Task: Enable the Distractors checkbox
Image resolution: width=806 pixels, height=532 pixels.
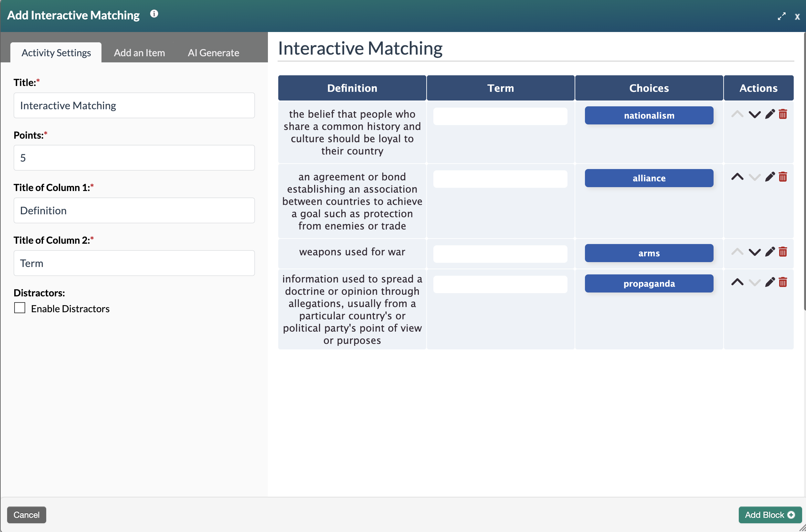Action: click(x=20, y=308)
